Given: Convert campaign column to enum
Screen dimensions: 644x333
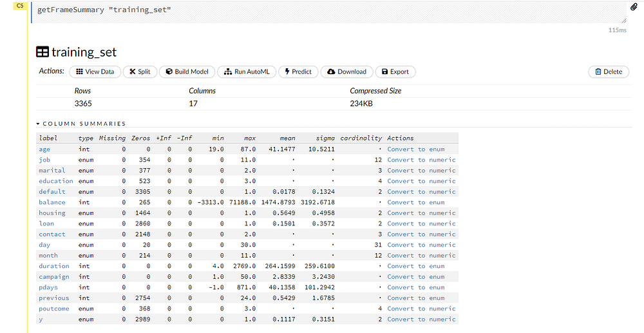Looking at the screenshot, I should 415,277.
